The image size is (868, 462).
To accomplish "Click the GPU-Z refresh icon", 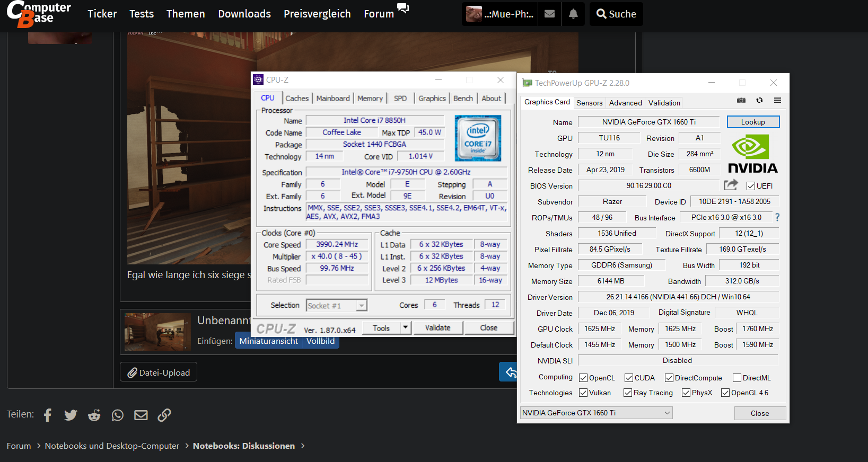I will pyautogui.click(x=759, y=100).
